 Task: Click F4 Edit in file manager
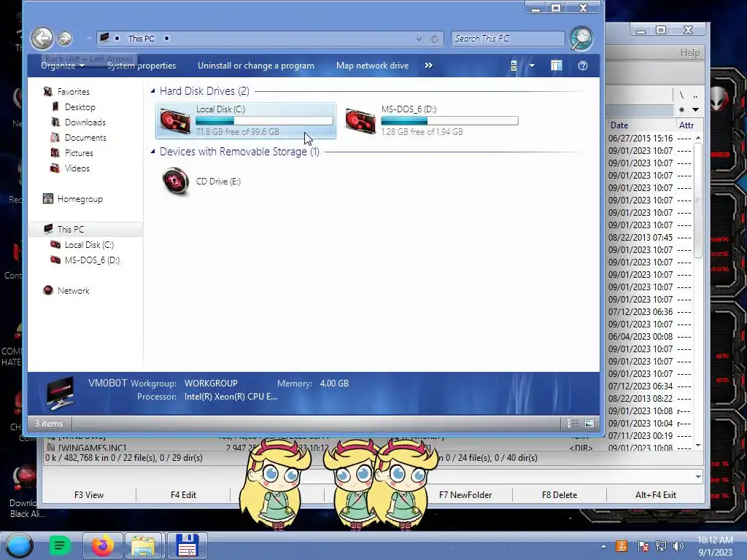[183, 495]
